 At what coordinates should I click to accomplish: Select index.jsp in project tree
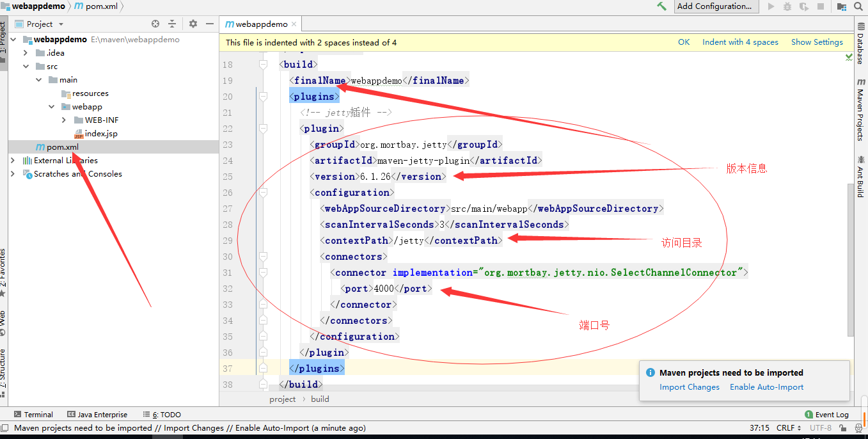click(96, 134)
